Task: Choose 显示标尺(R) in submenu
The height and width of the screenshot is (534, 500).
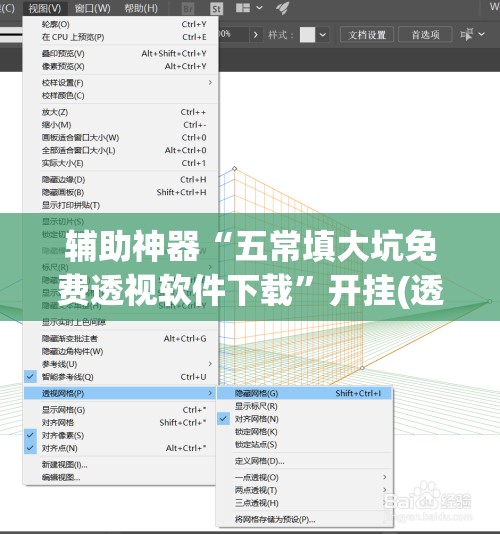Action: coord(304,406)
